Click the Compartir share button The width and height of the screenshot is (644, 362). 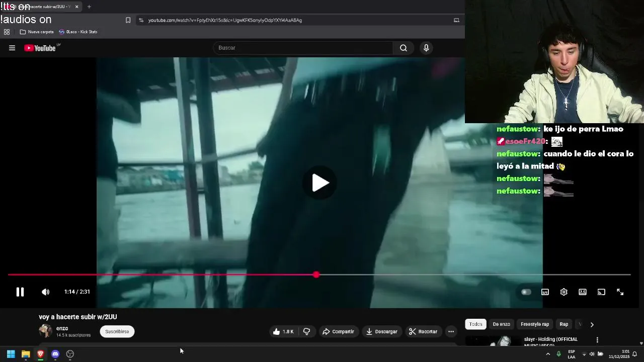338,331
